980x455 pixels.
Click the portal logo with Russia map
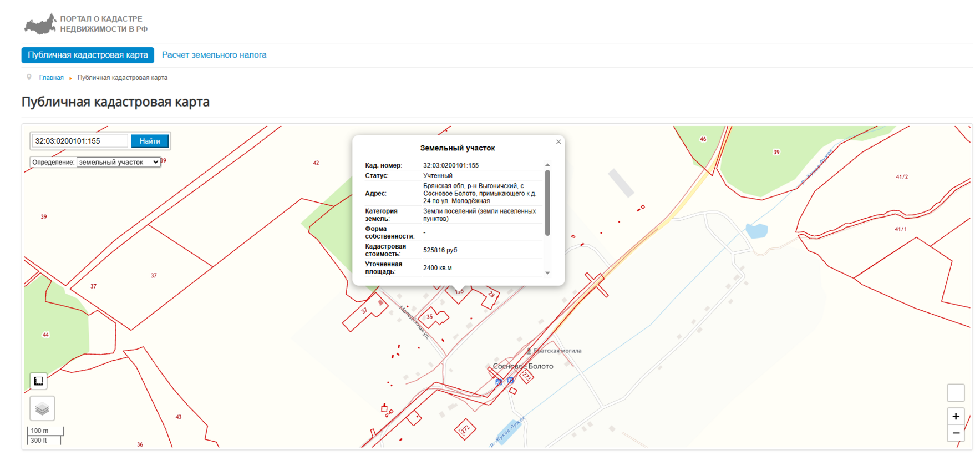40,24
